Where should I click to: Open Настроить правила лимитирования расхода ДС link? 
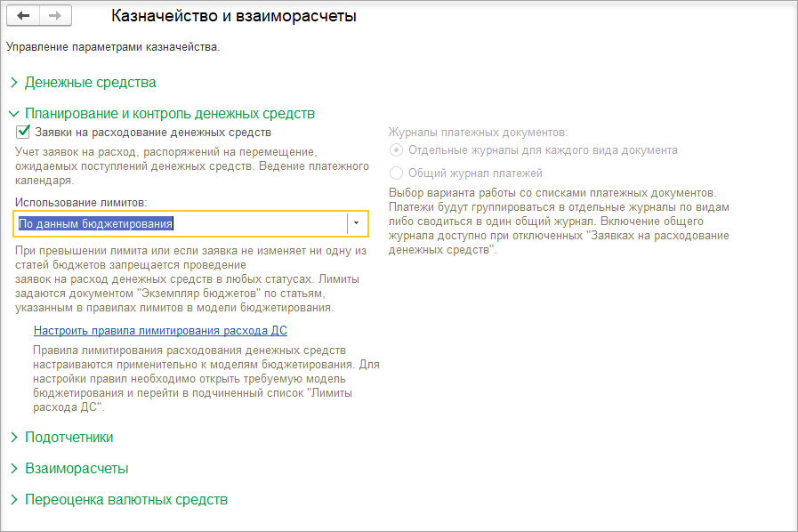[x=160, y=330]
